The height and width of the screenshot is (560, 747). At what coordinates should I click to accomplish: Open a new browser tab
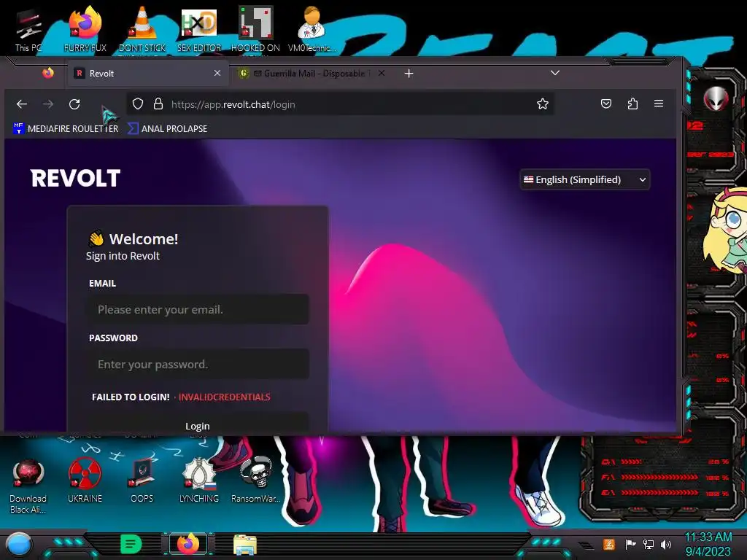(x=409, y=74)
